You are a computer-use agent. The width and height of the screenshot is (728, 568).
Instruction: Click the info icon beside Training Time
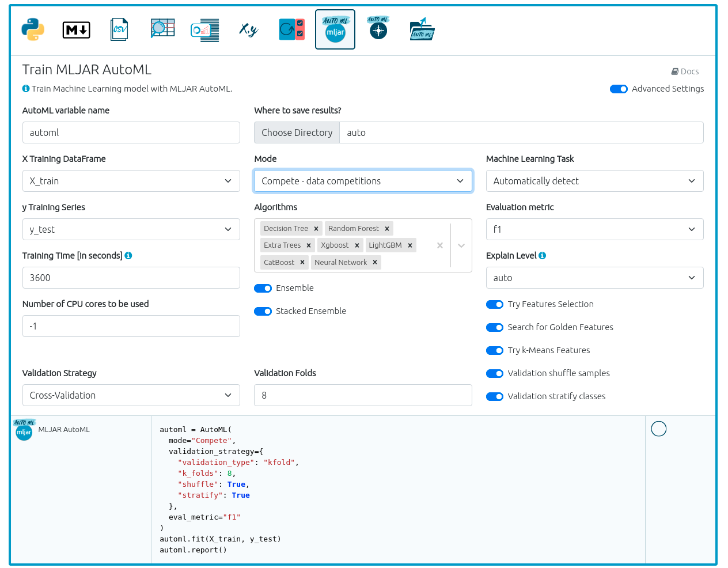(128, 256)
